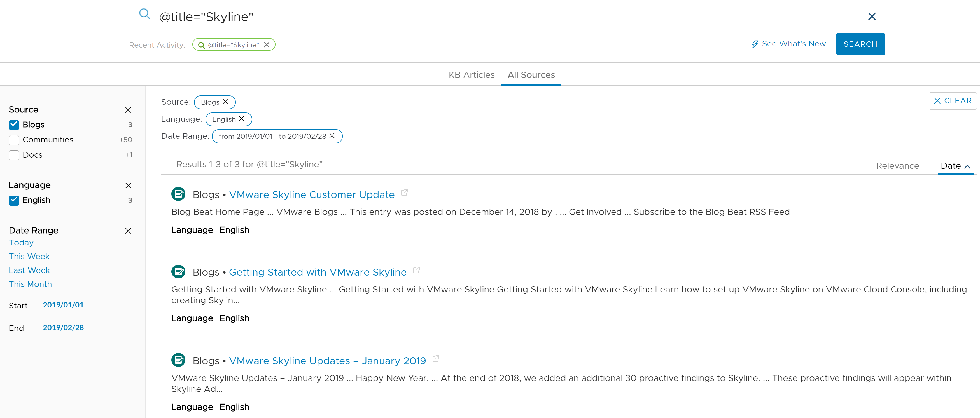Open VMware Skyline Customer Update result
Screen dimensions: 980x418
[312, 194]
